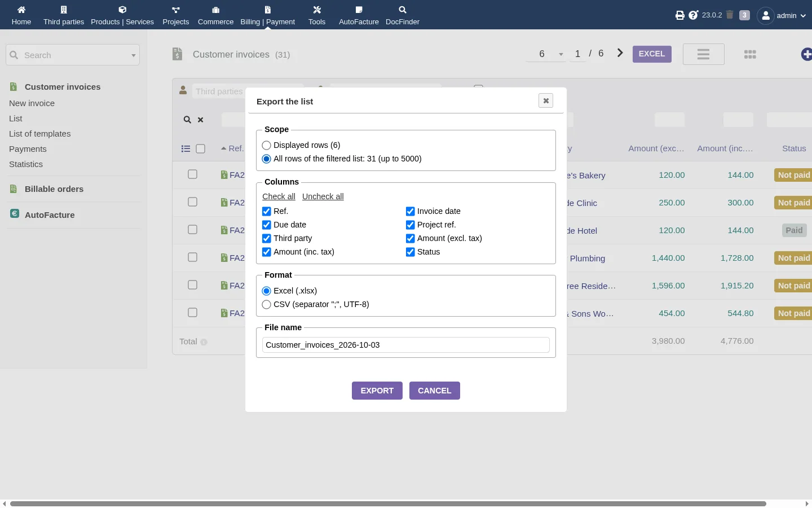Open the DocFinder search icon

[x=403, y=10]
